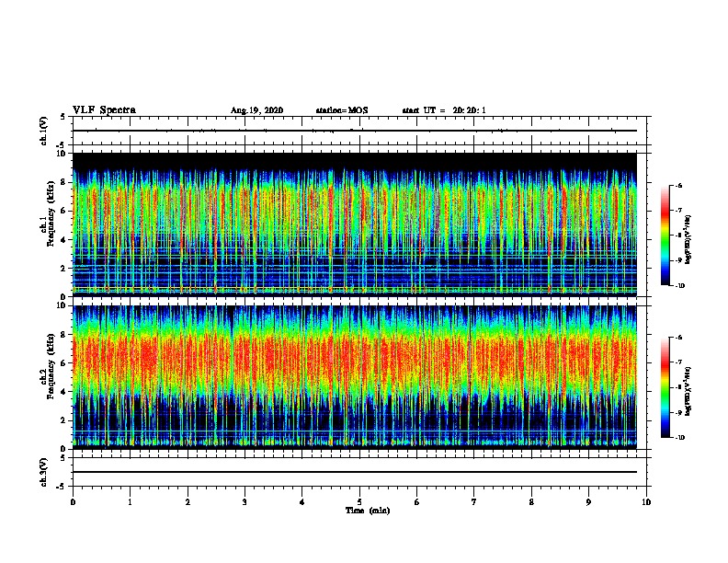Click tick label "10" on the time axis
Image resolution: width=728 pixels, height=563 pixels.
point(646,502)
